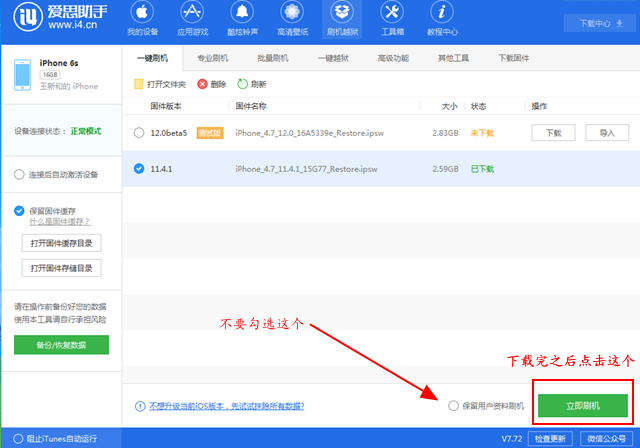Toggle 保留固件缓存 checkbox
Image resolution: width=640 pixels, height=448 pixels.
click(20, 211)
